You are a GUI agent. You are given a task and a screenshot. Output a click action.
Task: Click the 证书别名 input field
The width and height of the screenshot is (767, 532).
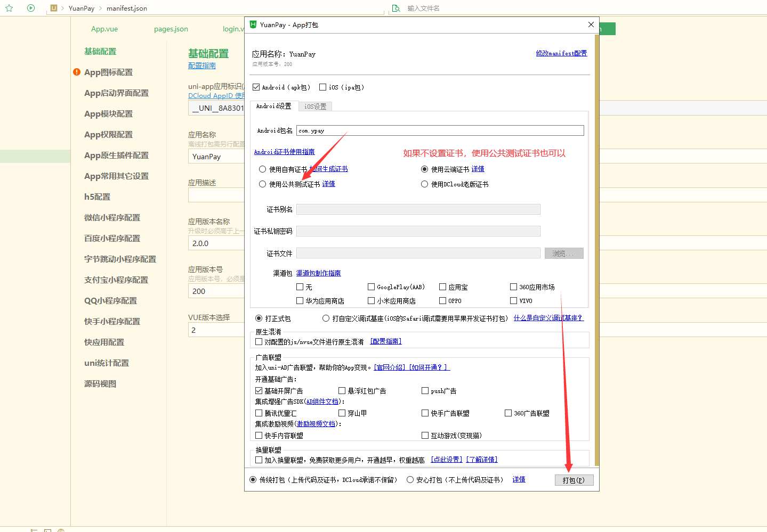pos(418,209)
